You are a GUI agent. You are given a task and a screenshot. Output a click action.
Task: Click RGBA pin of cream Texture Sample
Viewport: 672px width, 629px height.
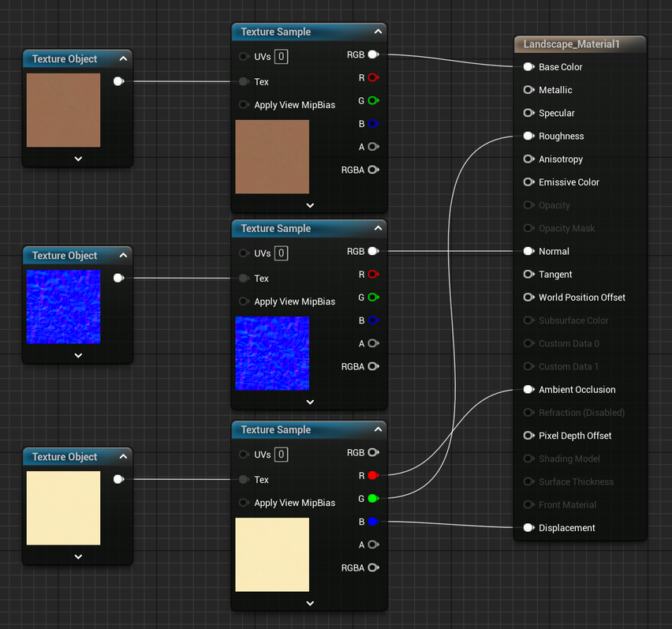373,567
